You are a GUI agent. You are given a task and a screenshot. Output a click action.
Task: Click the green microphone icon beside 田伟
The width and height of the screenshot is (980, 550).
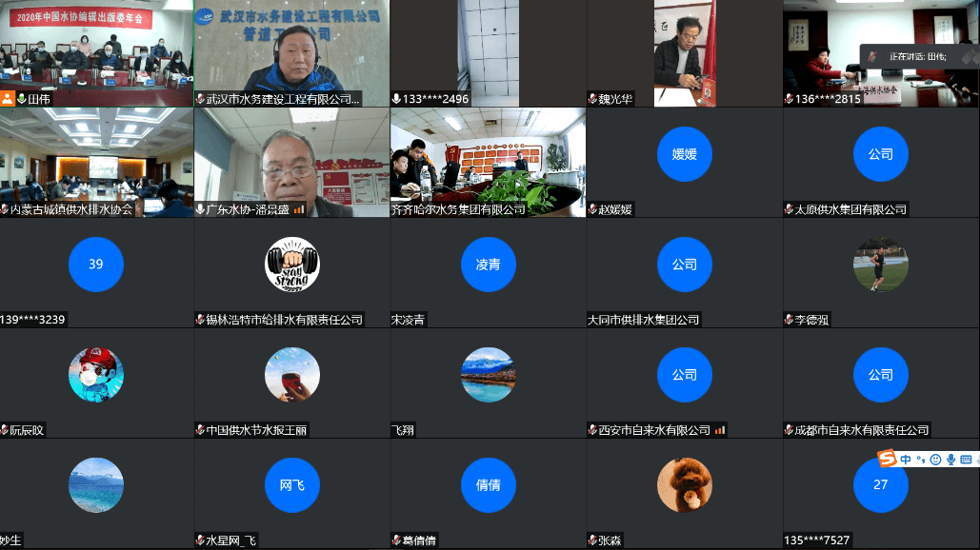21,99
